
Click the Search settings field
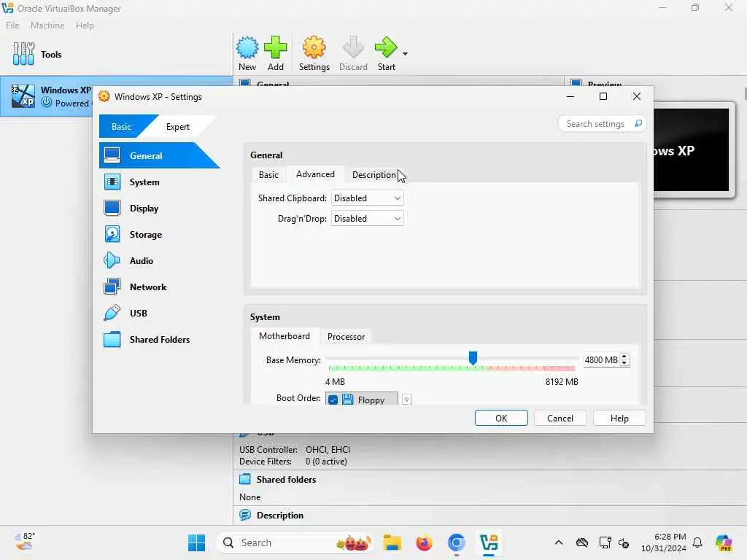tap(595, 124)
